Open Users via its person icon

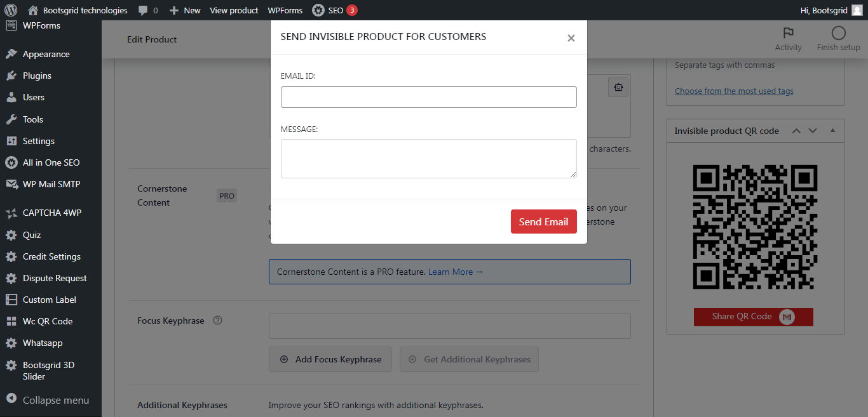coord(11,97)
